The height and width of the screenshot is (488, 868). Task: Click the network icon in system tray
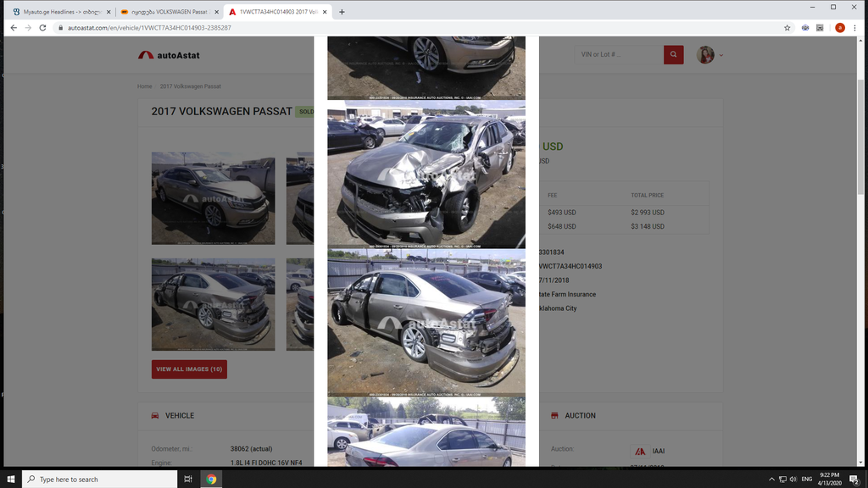click(782, 480)
